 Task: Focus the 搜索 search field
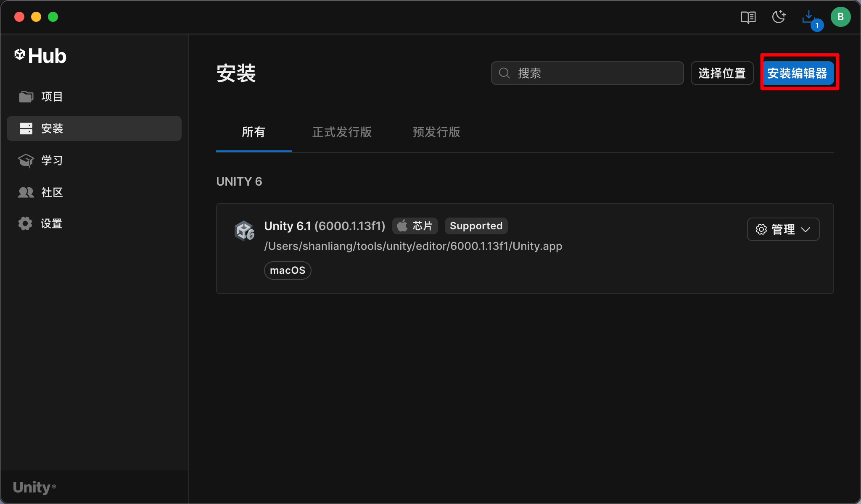pyautogui.click(x=587, y=73)
